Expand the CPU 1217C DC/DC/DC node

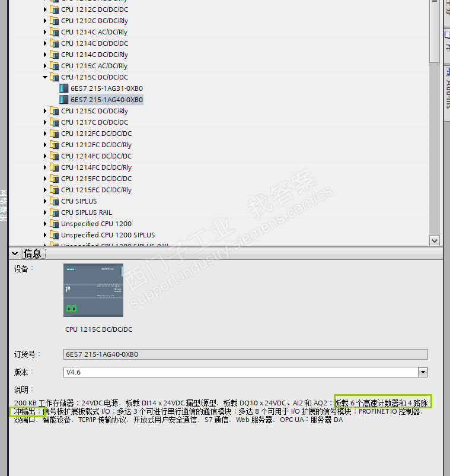click(45, 122)
